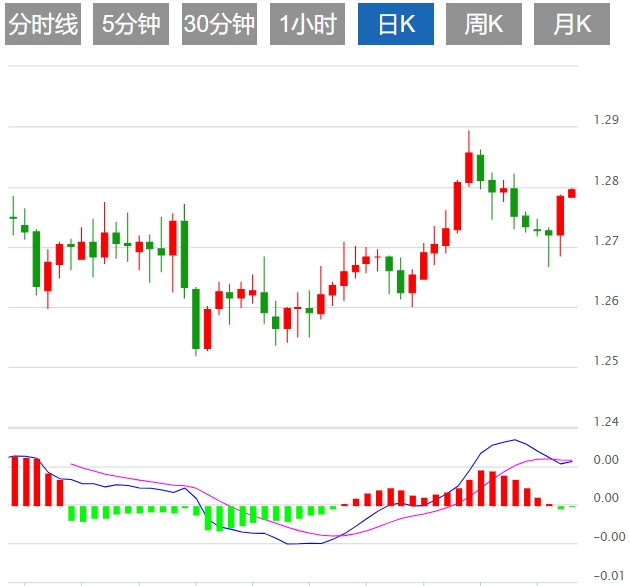Click the 1.26 price axis label
630x586 pixels.
pos(605,301)
